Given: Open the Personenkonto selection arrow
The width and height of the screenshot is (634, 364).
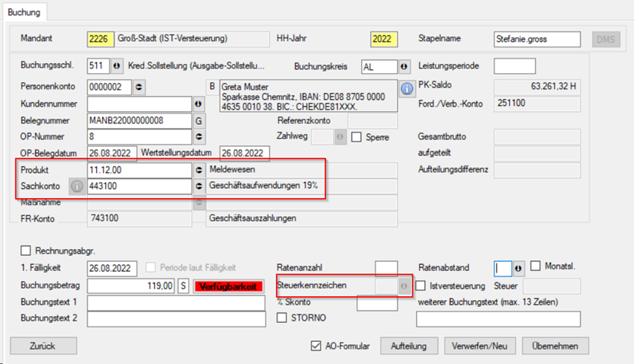Looking at the screenshot, I should point(139,87).
